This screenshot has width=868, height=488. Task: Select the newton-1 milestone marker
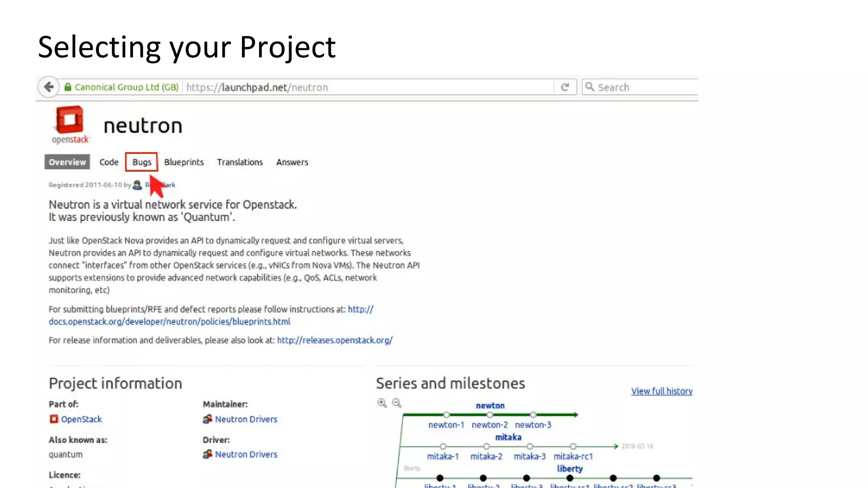coord(446,415)
